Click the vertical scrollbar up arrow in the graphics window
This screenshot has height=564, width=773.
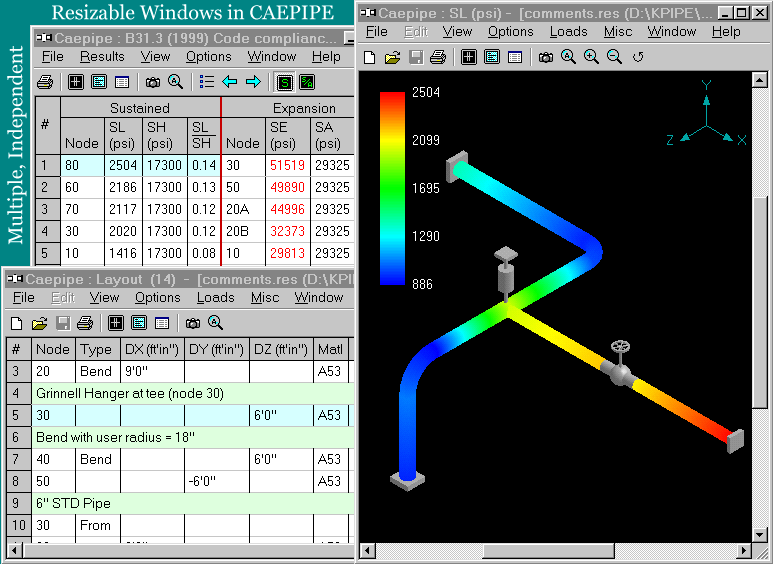(759, 80)
